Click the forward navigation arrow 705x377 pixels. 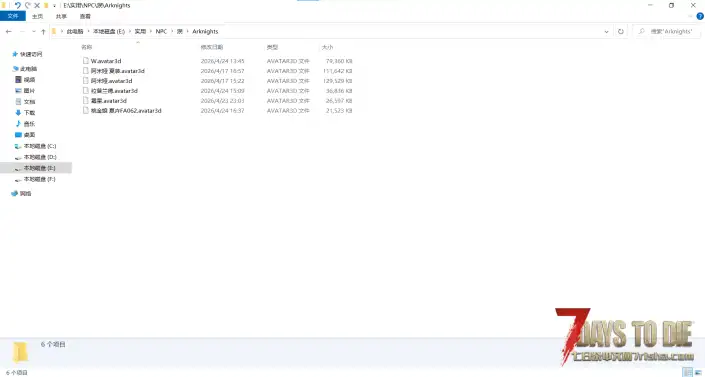[x=22, y=31]
